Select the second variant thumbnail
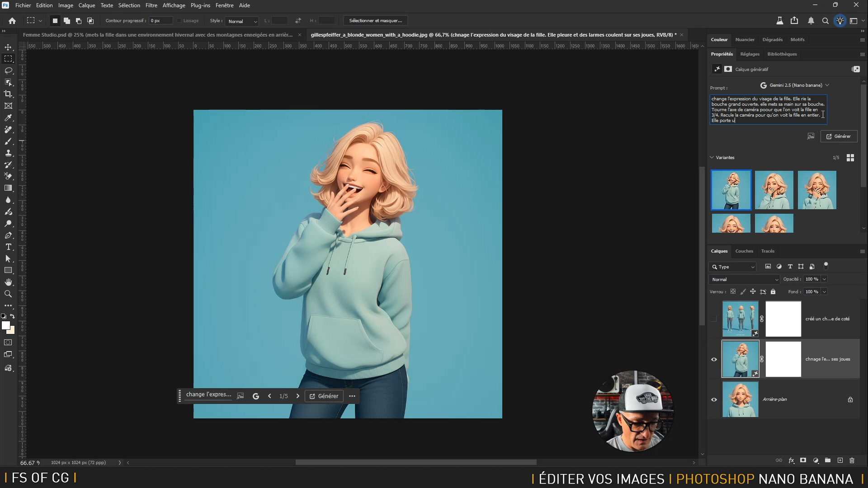Image resolution: width=868 pixels, height=488 pixels. [774, 190]
